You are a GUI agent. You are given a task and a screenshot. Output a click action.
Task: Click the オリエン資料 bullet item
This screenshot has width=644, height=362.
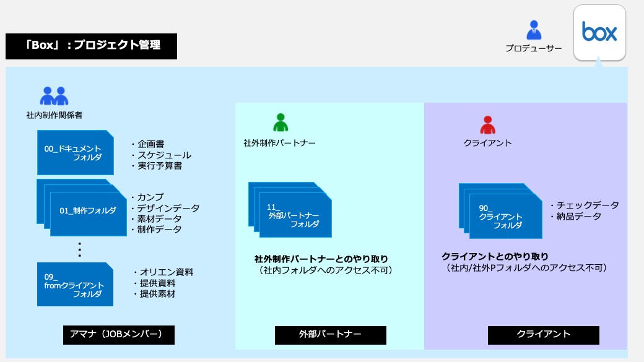tap(163, 272)
